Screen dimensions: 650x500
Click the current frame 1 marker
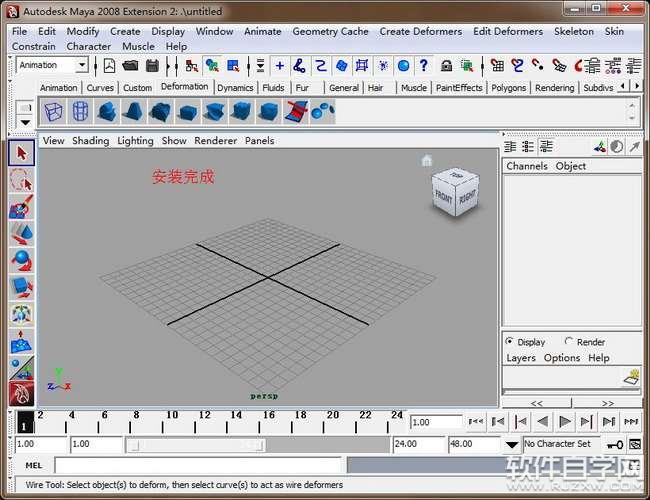25,422
